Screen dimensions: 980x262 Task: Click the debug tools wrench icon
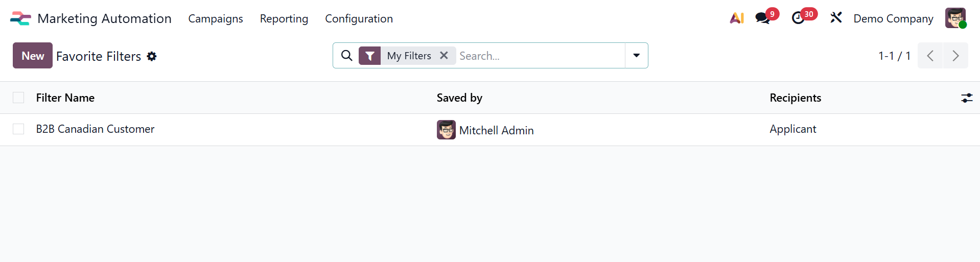point(836,18)
